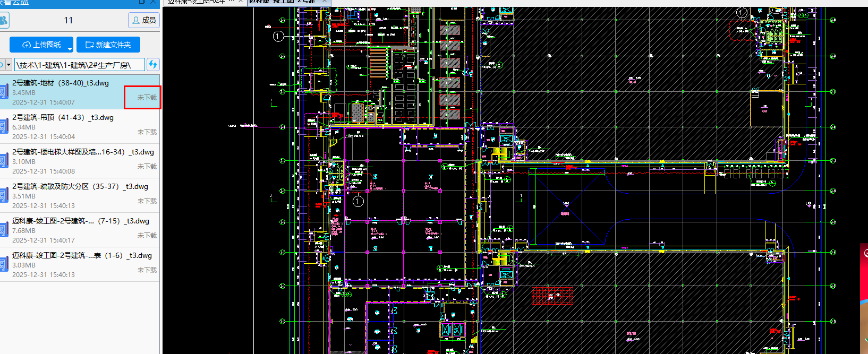Click 未下载 status of 疏散及防火分区 file
Image resolution: width=868 pixels, height=354 pixels.
pyautogui.click(x=147, y=201)
